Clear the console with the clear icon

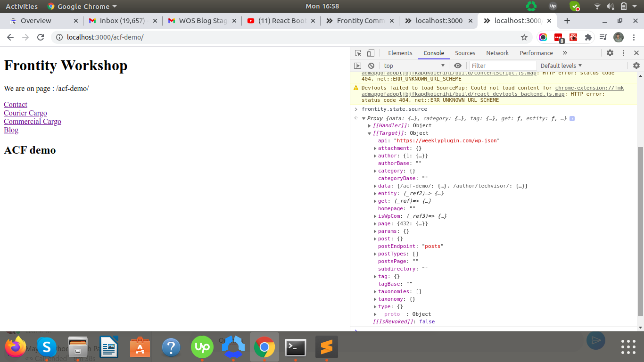click(x=371, y=66)
